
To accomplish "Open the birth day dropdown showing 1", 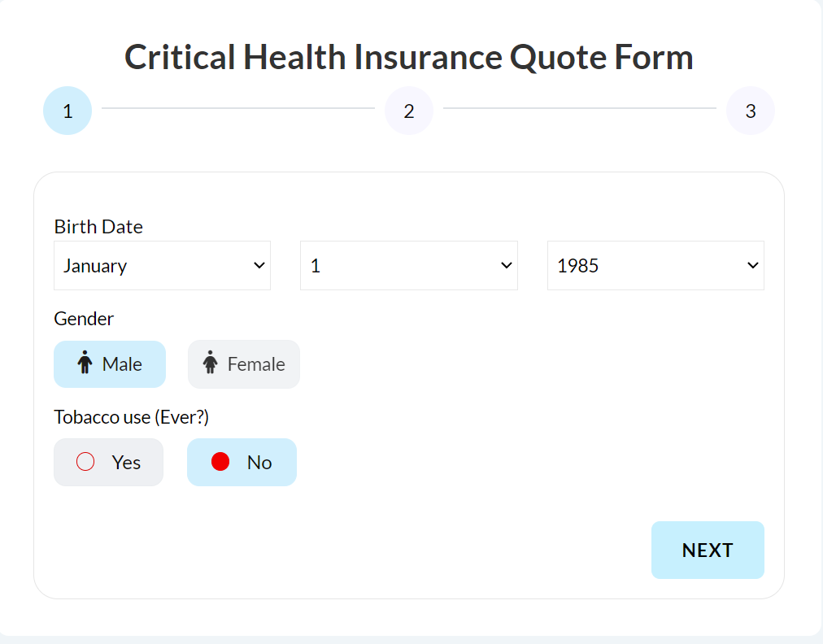I will [x=409, y=266].
